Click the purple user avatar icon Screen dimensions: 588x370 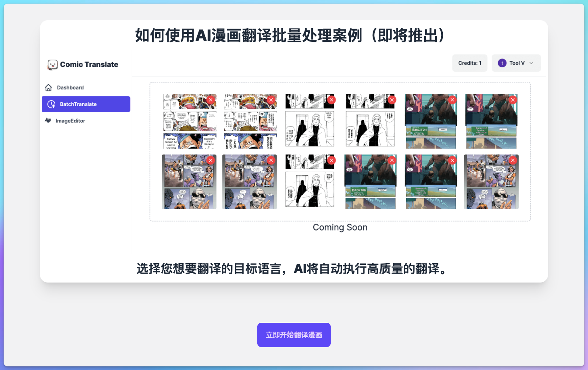point(502,63)
